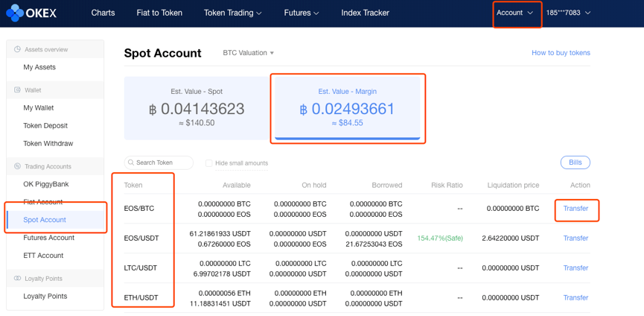Viewport: 644px width, 316px height.
Task: Click the ETH/USDT token pair
Action: (x=141, y=297)
